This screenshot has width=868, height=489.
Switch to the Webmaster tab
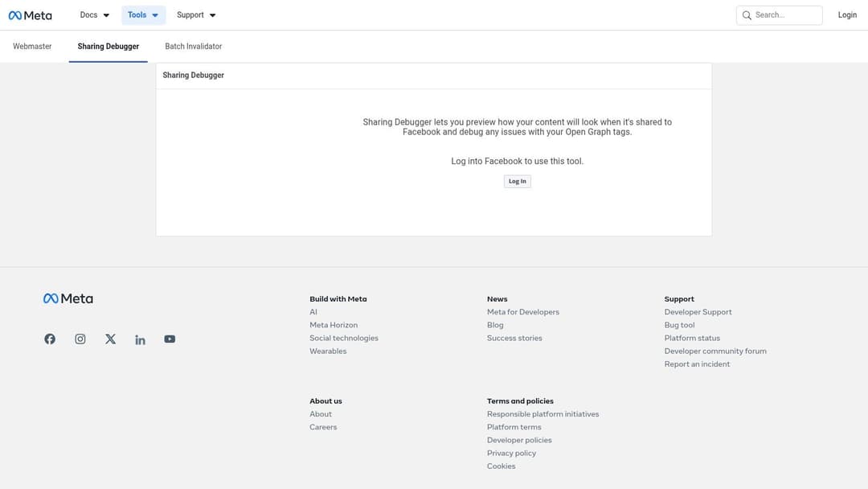32,47
